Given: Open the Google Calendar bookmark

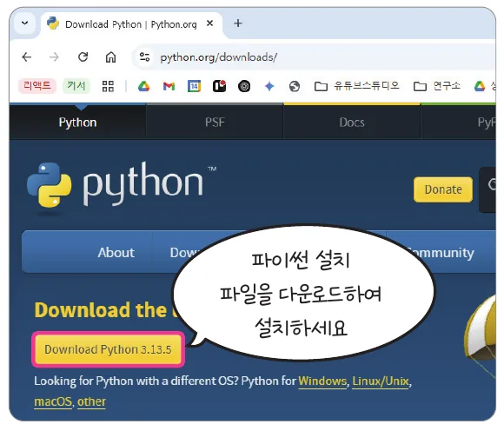Looking at the screenshot, I should tap(194, 86).
